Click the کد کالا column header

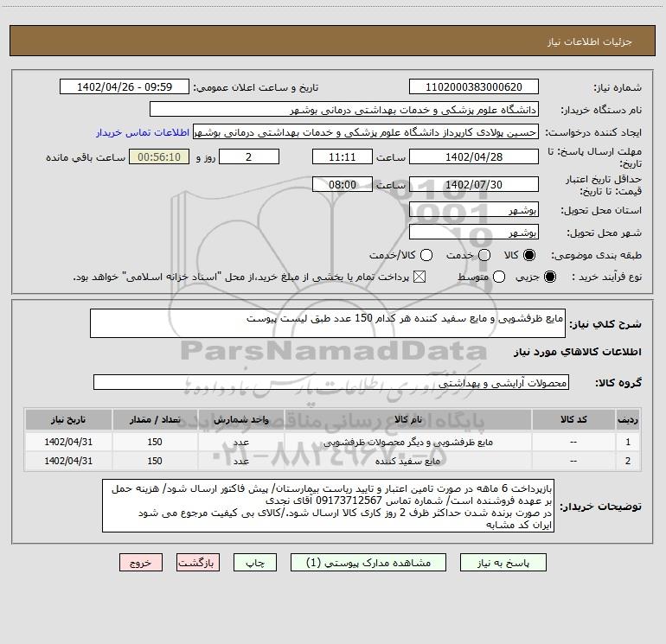pos(573,419)
